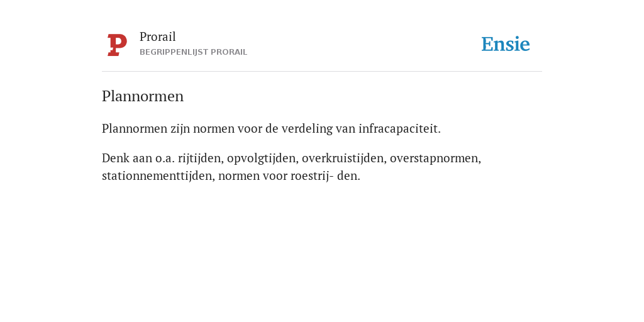Image resolution: width=644 pixels, height=322 pixels.
Task: Click the word voor before roestrij-
Action: [275, 176]
